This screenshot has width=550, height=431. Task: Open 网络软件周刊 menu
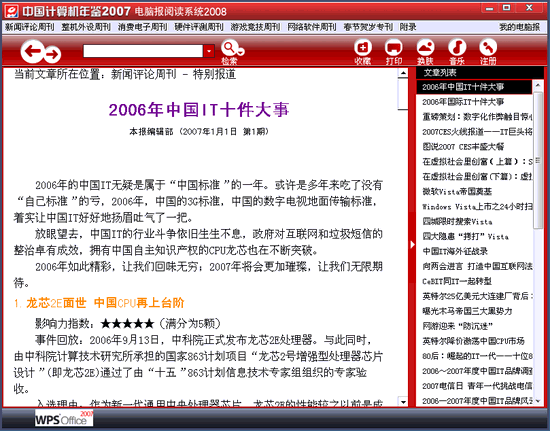pos(312,27)
